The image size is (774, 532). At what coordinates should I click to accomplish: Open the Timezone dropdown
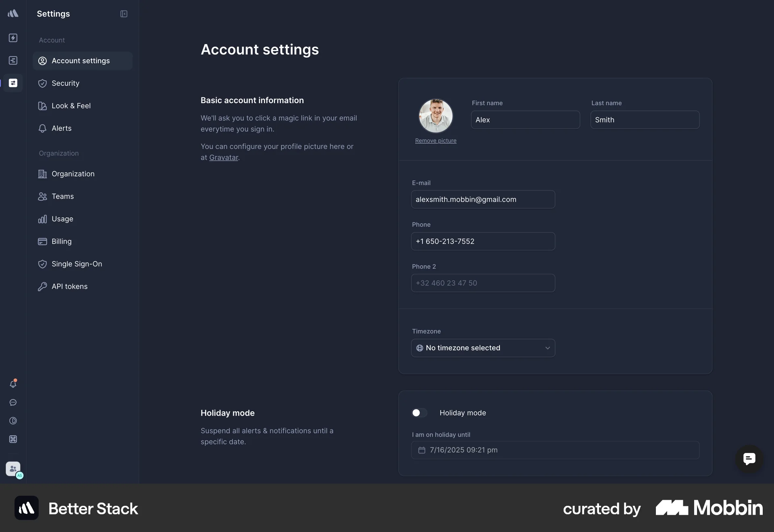pyautogui.click(x=483, y=348)
